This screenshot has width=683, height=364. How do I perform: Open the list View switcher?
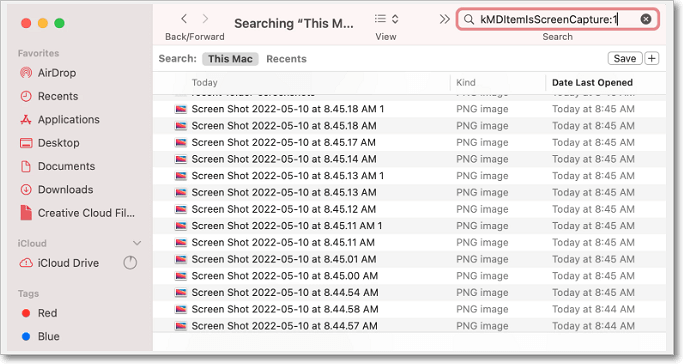386,19
